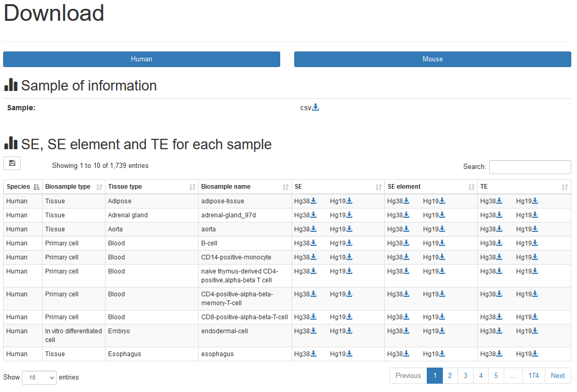The image size is (577, 392).
Task: Click the Next page button
Action: (x=558, y=376)
